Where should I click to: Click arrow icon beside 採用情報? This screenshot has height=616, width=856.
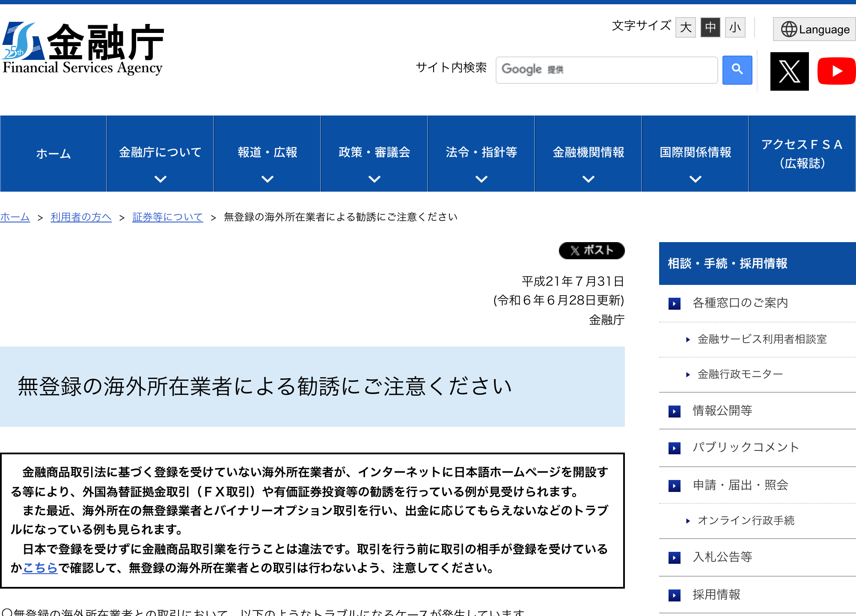click(675, 595)
